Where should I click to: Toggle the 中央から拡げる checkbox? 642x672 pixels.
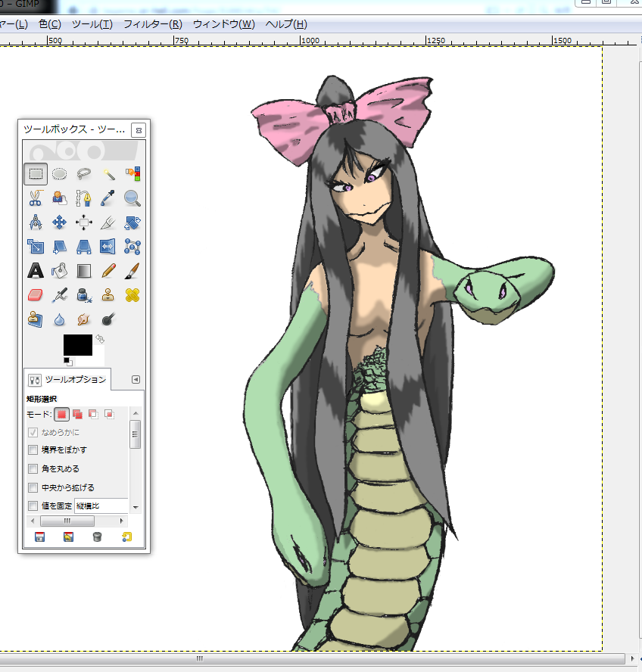[x=33, y=488]
